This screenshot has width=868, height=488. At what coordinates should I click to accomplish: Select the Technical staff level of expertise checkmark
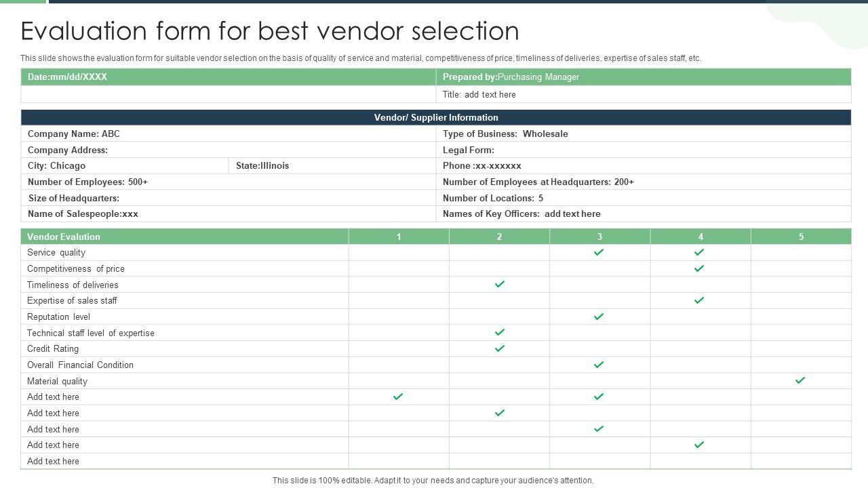[500, 332]
